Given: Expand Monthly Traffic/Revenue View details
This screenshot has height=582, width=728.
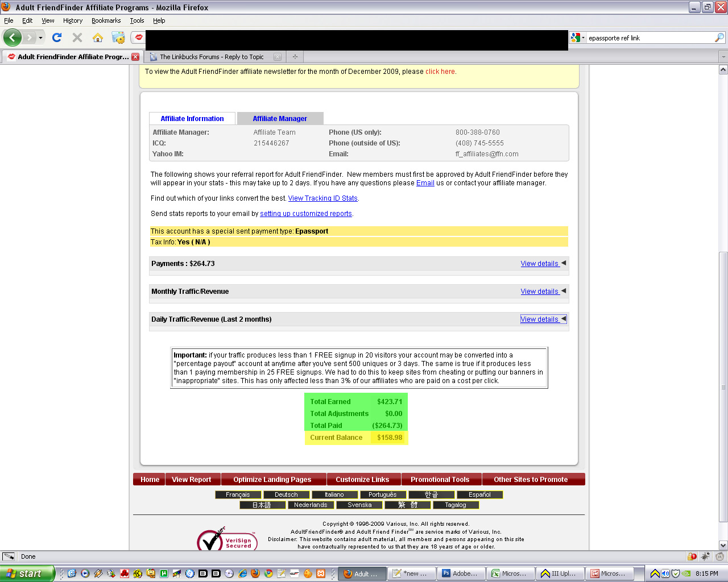Looking at the screenshot, I should pos(540,292).
